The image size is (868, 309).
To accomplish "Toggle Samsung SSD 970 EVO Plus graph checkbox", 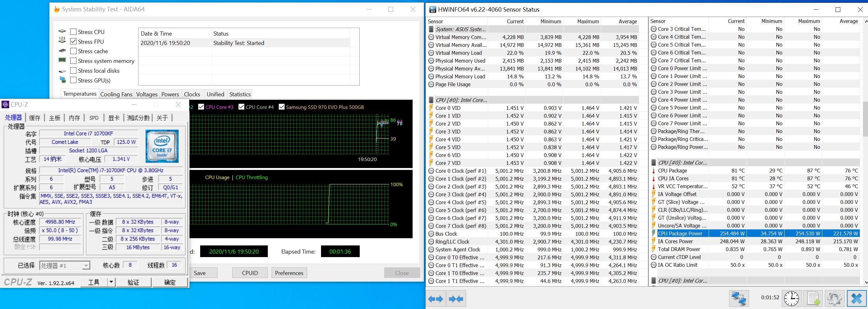I will coord(282,107).
